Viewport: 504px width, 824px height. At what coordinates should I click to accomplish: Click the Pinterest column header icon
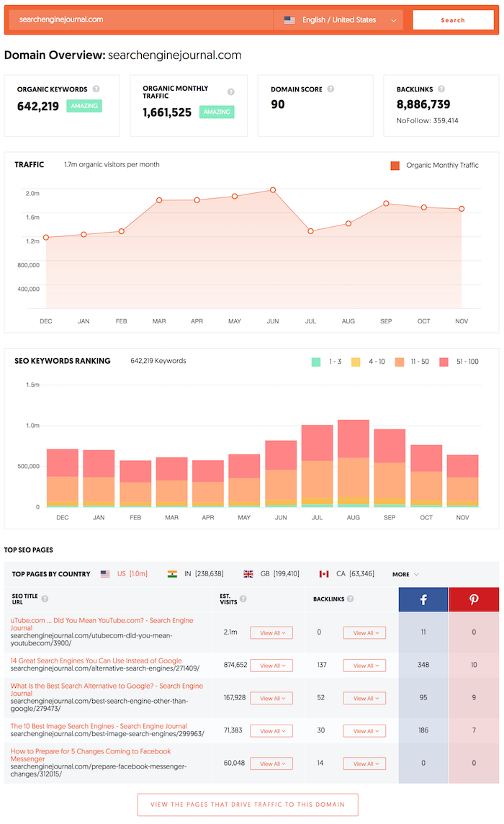474,599
